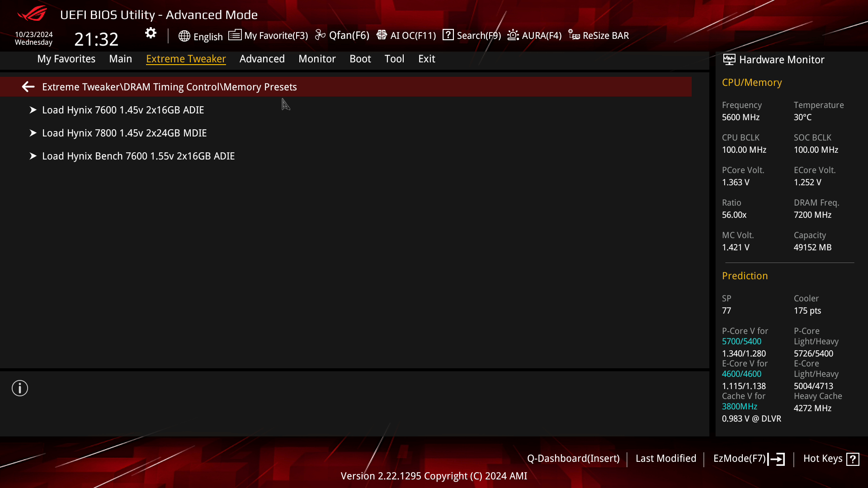Open AI OC optimization tool
This screenshot has width=868, height=488.
[407, 35]
